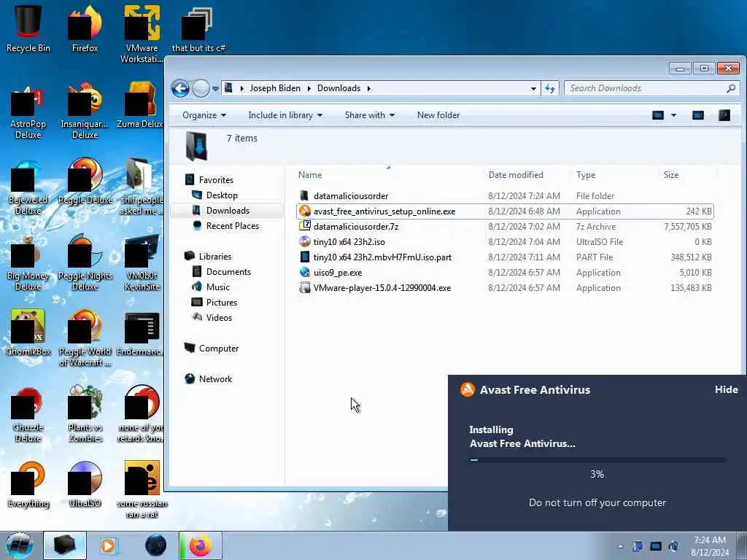The width and height of the screenshot is (747, 560).
Task: Go back using Explorer back arrow
Action: point(181,88)
